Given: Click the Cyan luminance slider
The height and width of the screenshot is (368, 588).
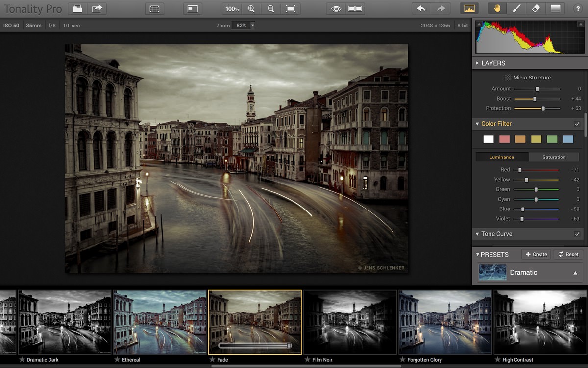Looking at the screenshot, I should (x=536, y=199).
